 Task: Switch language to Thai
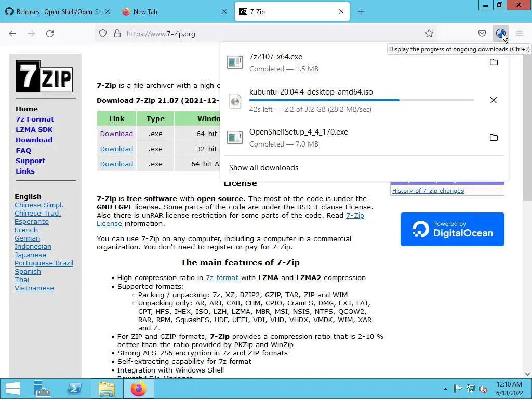22,280
